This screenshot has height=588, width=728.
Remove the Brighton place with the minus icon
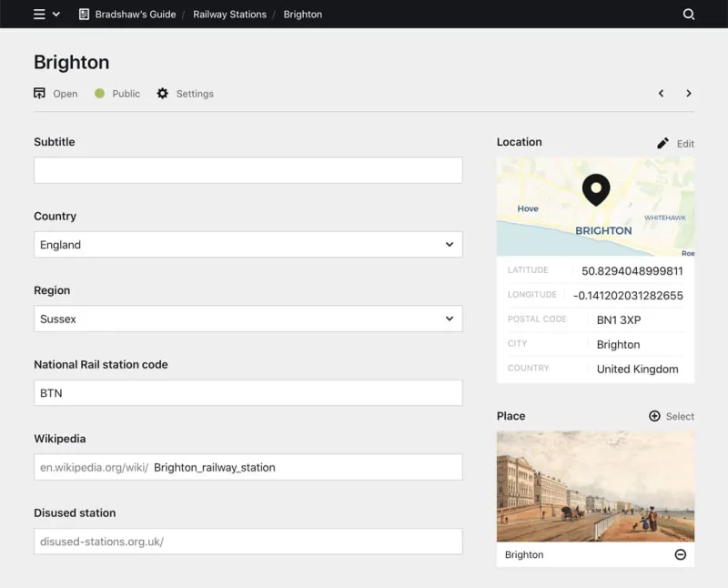[681, 554]
